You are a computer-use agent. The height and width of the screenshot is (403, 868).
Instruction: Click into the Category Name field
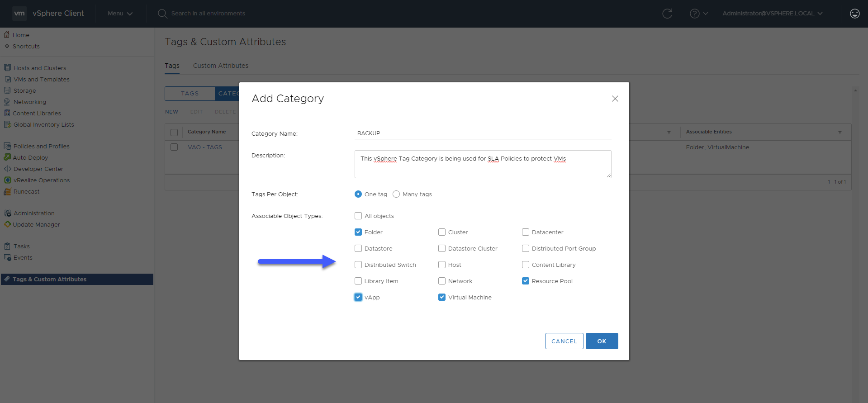[x=483, y=133]
